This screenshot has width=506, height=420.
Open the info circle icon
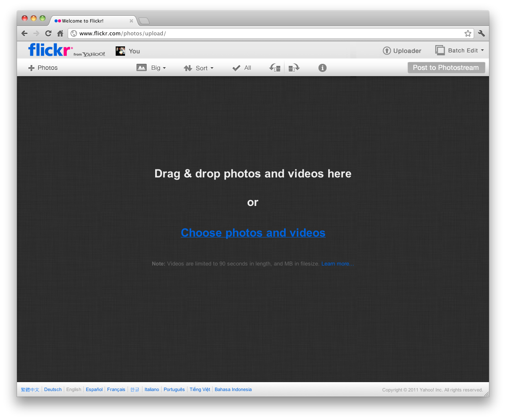(x=322, y=68)
